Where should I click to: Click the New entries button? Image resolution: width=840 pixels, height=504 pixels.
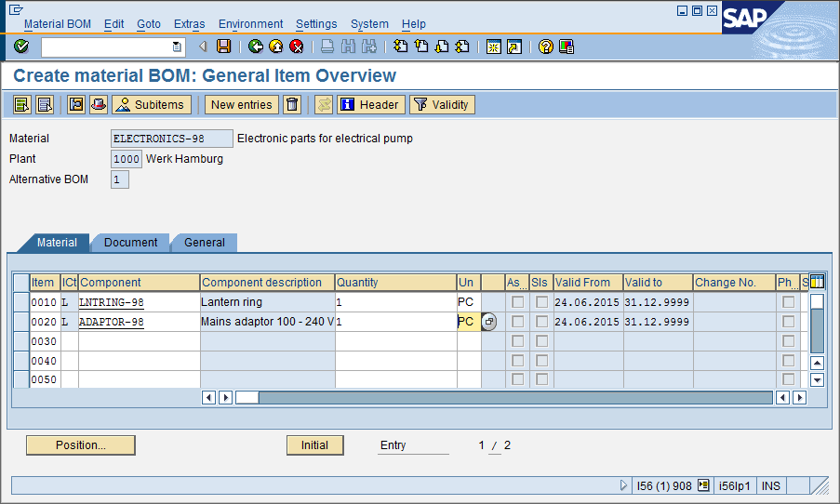pos(242,104)
